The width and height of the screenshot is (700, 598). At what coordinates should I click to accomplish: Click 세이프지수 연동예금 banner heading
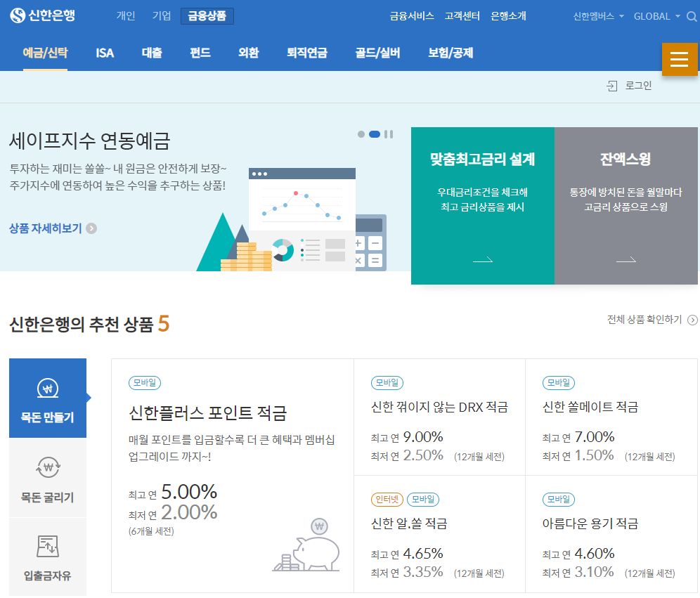click(x=90, y=141)
